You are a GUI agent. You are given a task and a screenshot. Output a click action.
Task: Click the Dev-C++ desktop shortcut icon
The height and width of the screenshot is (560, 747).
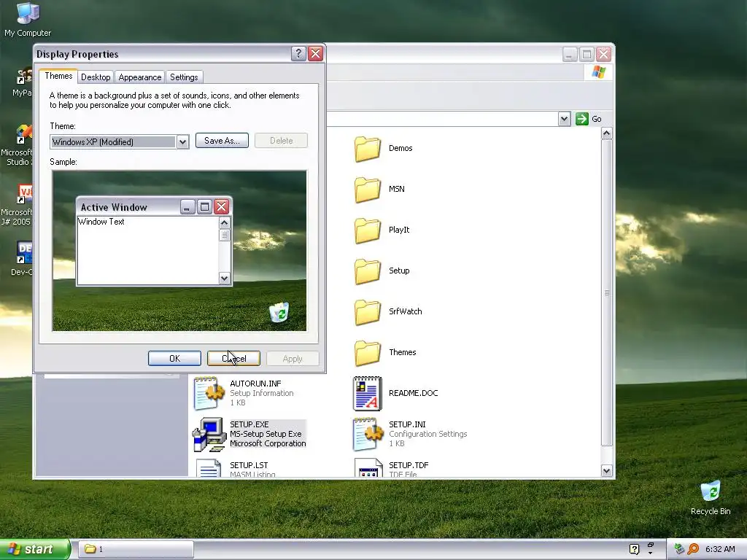[x=24, y=252]
